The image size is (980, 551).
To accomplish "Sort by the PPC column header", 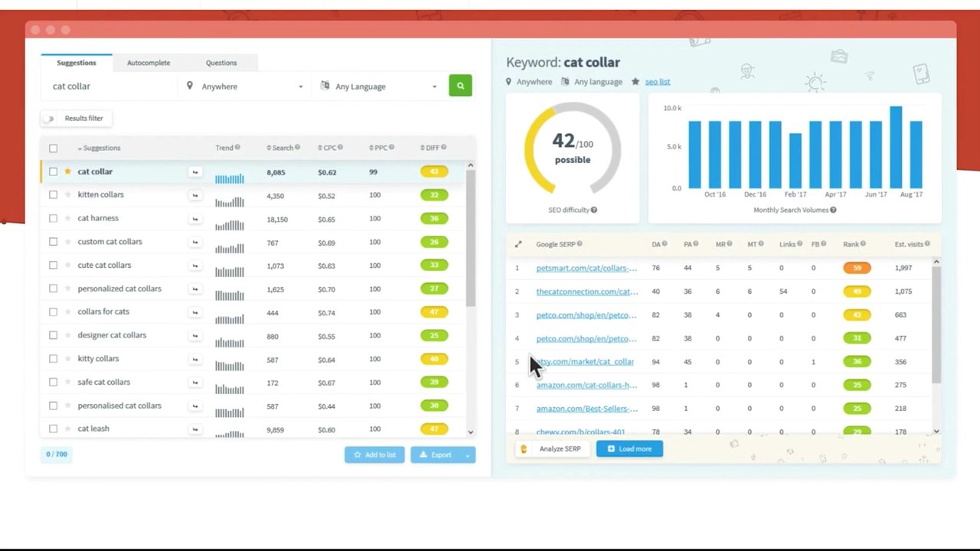I will 378,148.
